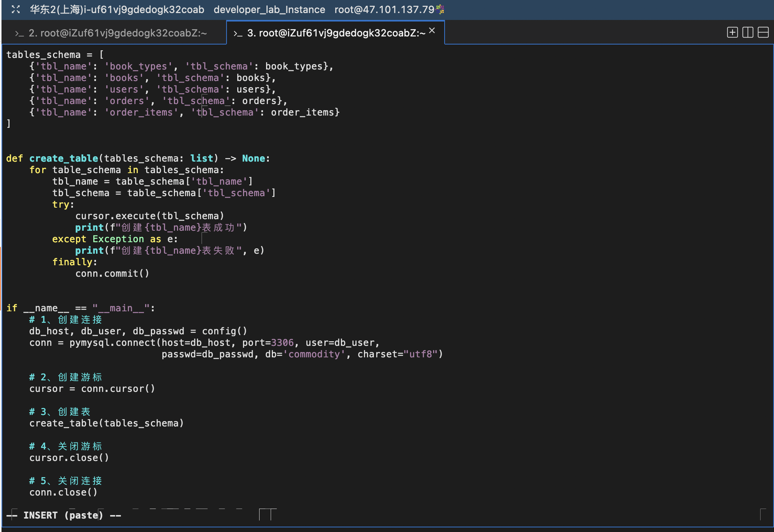Image resolution: width=774 pixels, height=532 pixels.
Task: Click the tables_schema list declaration line
Action: 55,55
